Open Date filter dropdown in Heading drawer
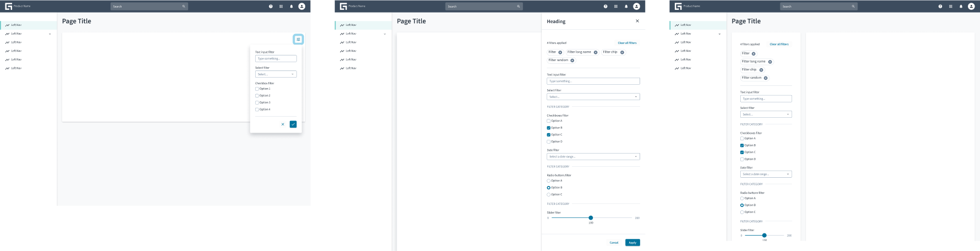Viewport: 980px width, 251px height. [x=593, y=156]
